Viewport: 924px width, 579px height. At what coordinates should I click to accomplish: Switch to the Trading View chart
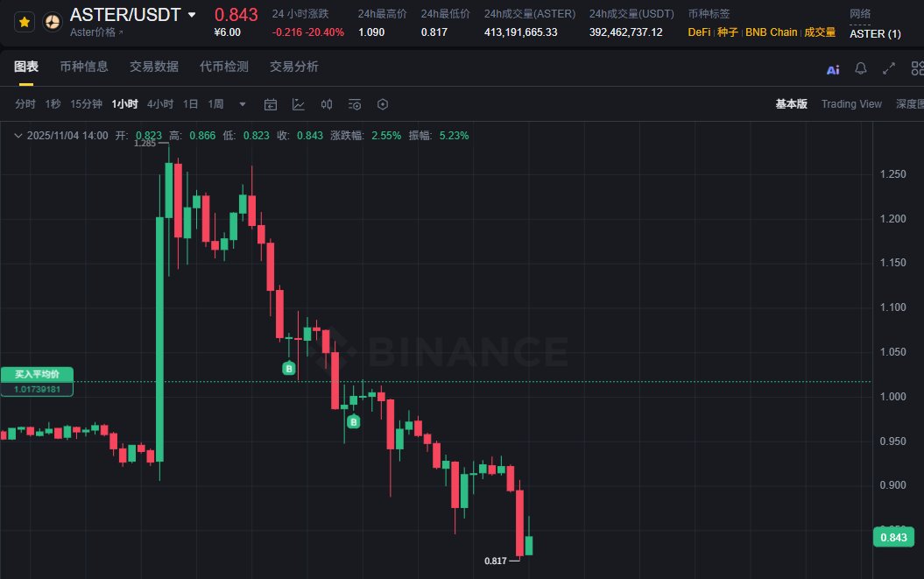click(851, 104)
